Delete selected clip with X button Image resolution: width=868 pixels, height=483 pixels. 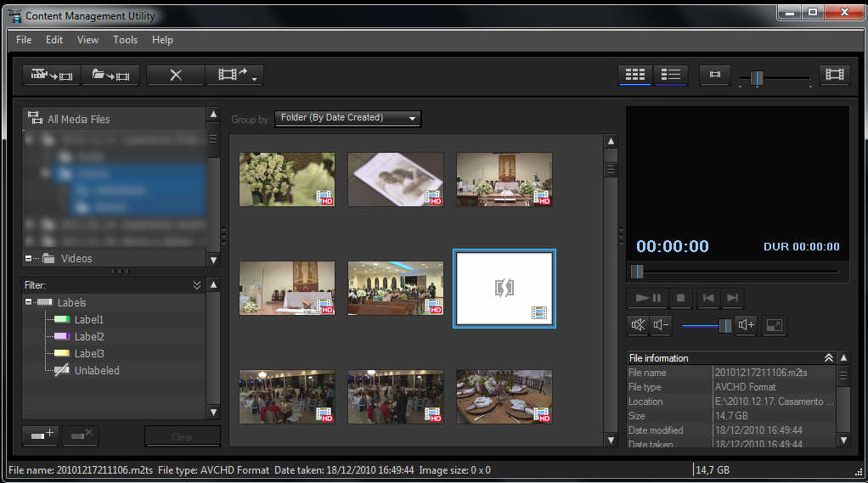coord(176,75)
